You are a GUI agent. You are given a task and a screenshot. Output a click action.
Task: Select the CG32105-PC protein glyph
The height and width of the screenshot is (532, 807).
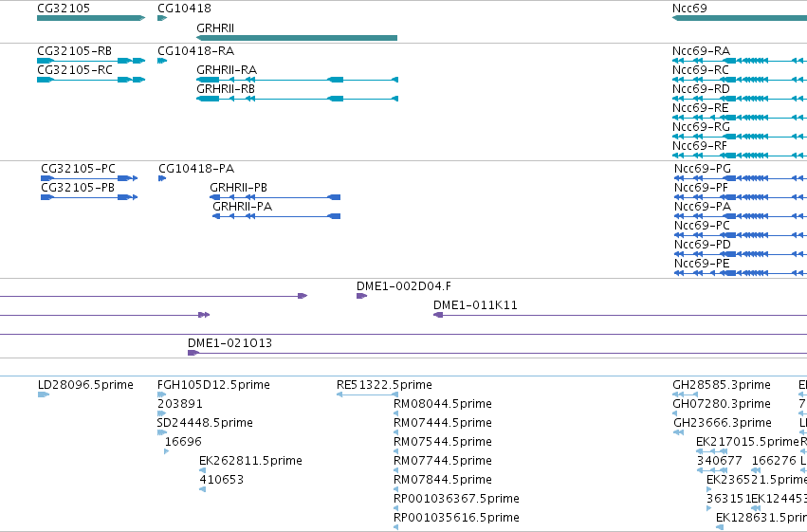(89, 178)
